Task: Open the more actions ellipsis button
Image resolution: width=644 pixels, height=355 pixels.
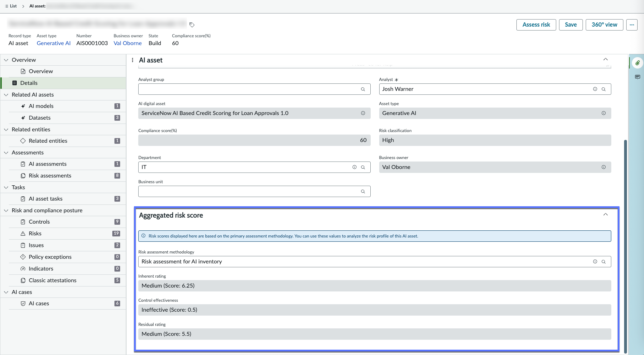Action: tap(632, 25)
